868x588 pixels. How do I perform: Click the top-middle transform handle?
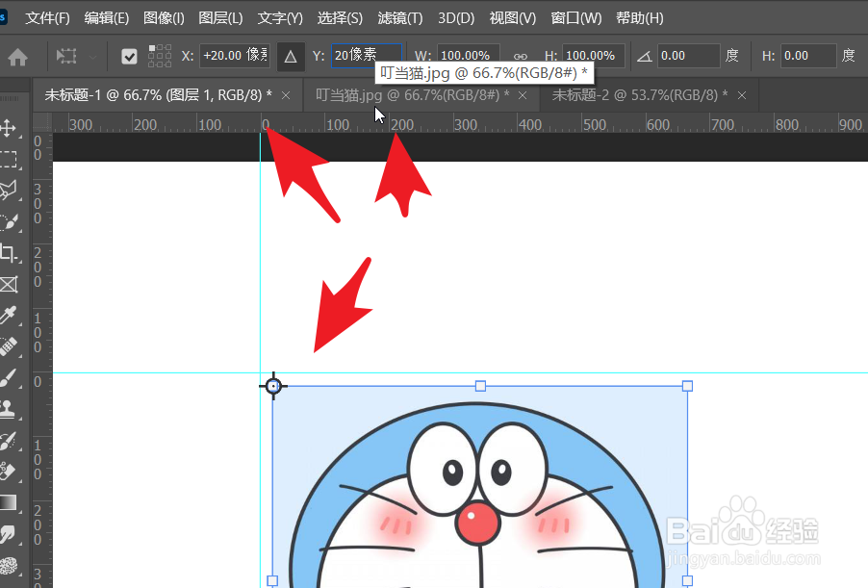click(480, 386)
